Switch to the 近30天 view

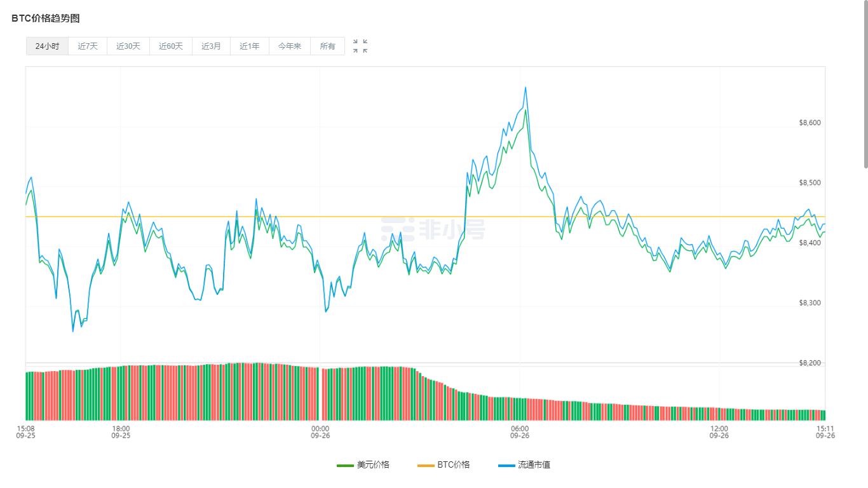(128, 46)
